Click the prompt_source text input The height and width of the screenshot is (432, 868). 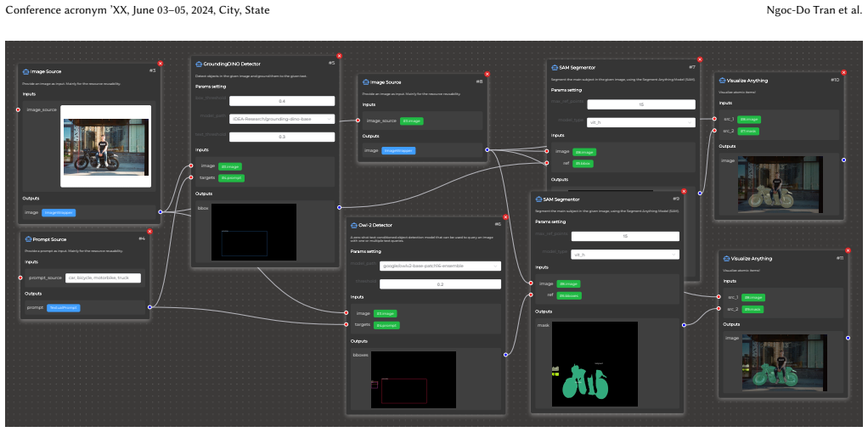tap(103, 278)
